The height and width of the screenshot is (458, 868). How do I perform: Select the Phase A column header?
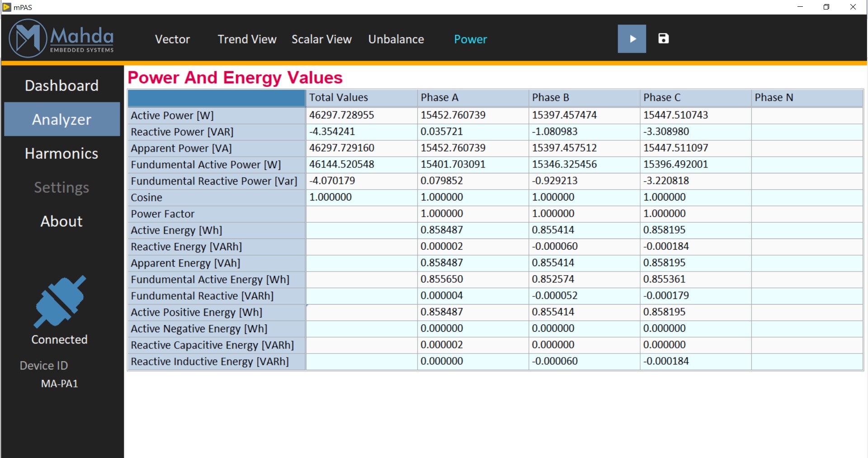(x=472, y=98)
